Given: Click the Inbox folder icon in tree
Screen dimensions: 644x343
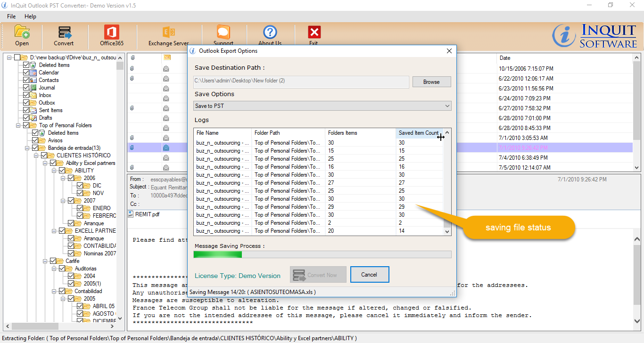Looking at the screenshot, I should click(x=33, y=95).
